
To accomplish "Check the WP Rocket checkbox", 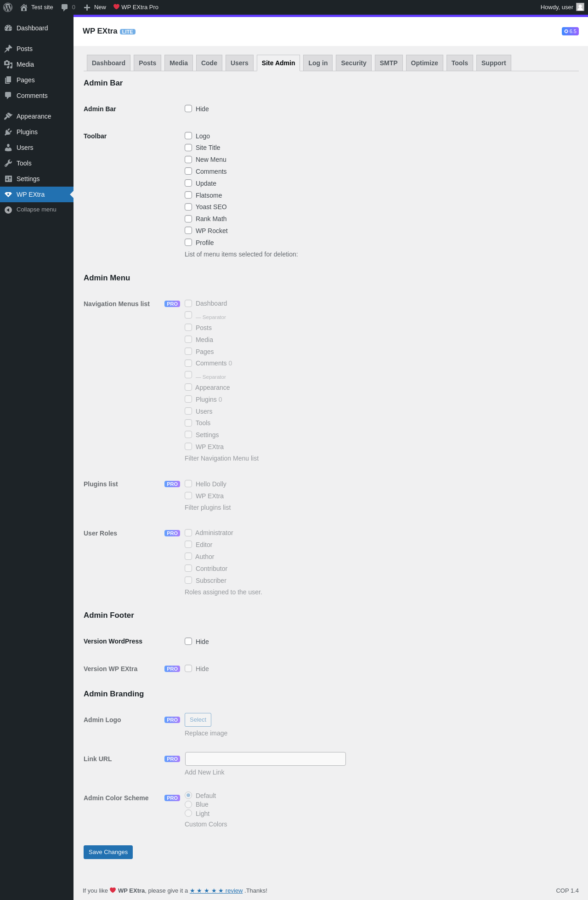I will point(188,230).
